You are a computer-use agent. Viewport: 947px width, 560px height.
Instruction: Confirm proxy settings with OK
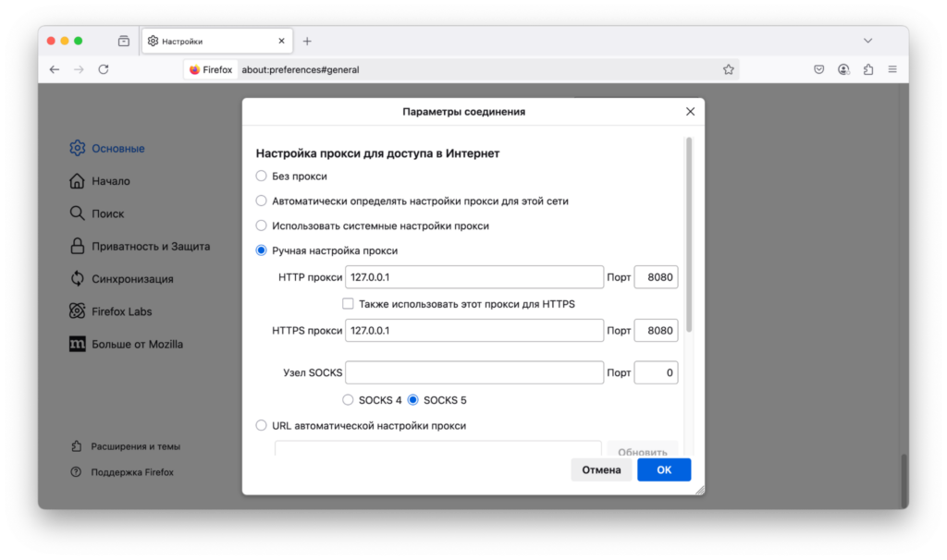[x=663, y=469]
